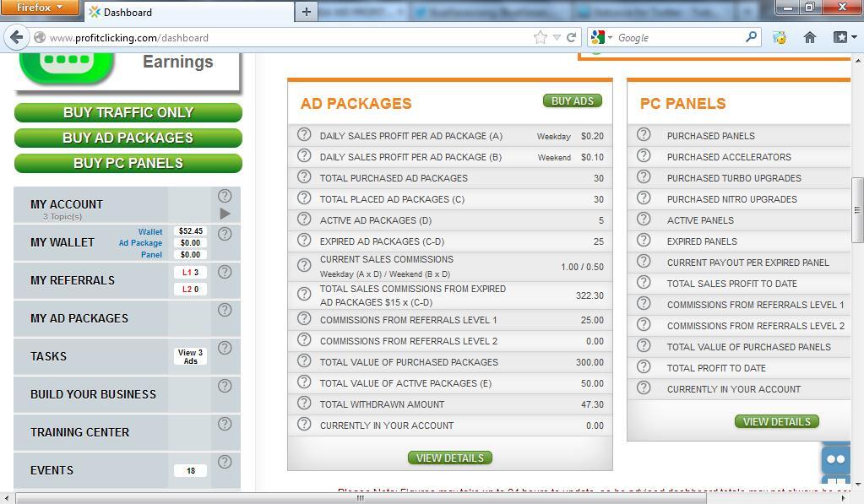Select the Dashboard browser tab

pyautogui.click(x=190, y=12)
